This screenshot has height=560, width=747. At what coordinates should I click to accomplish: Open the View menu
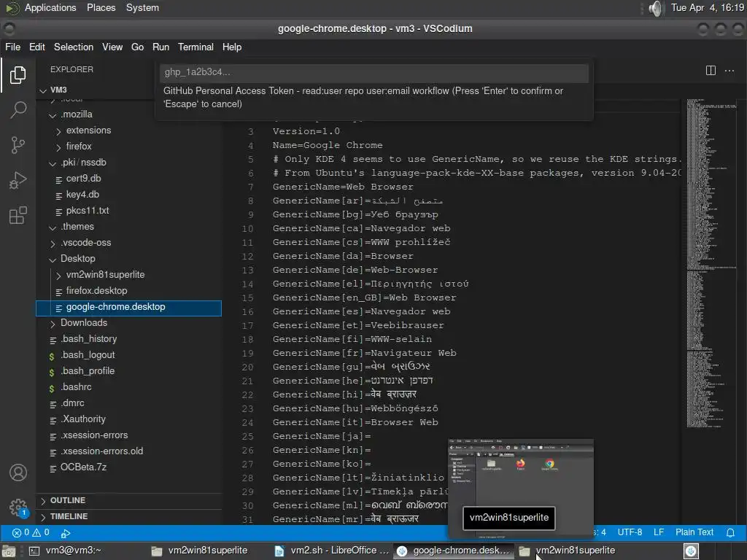point(112,47)
